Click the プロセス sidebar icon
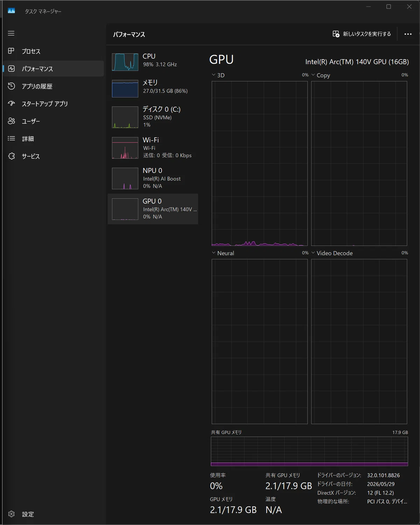This screenshot has width=420, height=525. (x=11, y=51)
